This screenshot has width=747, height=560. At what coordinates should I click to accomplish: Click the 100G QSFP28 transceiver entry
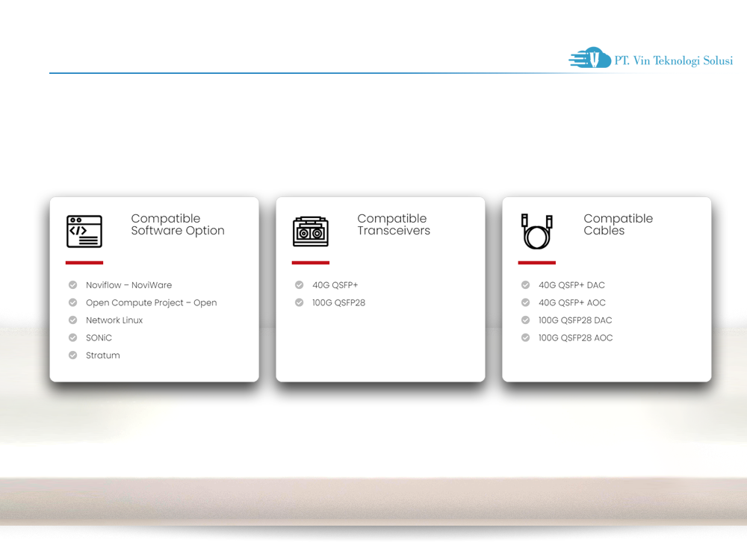pos(338,302)
